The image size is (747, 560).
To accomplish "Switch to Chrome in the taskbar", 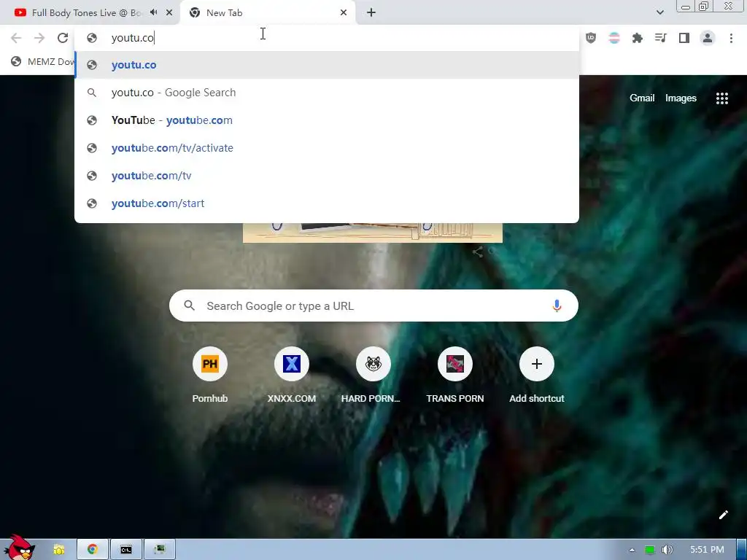I will point(93,550).
